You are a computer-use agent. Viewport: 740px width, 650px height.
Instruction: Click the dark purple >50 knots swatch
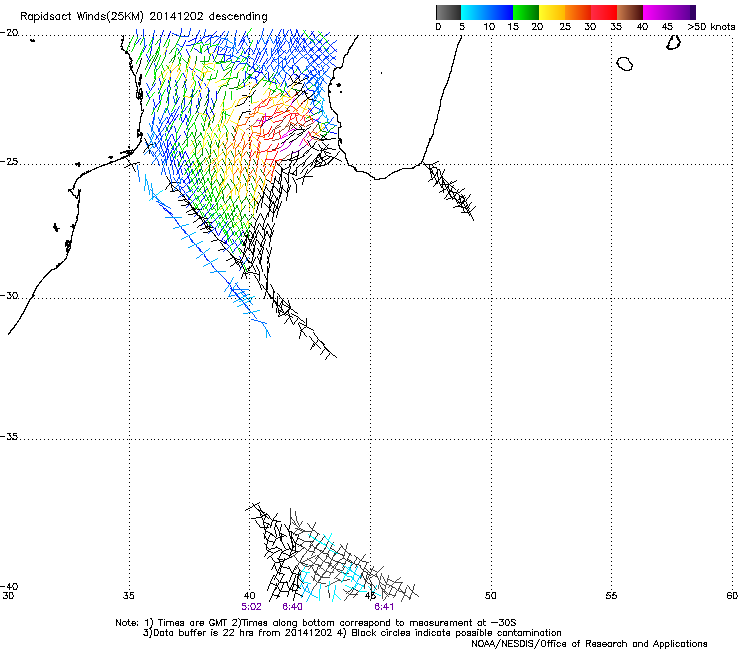[x=692, y=12]
